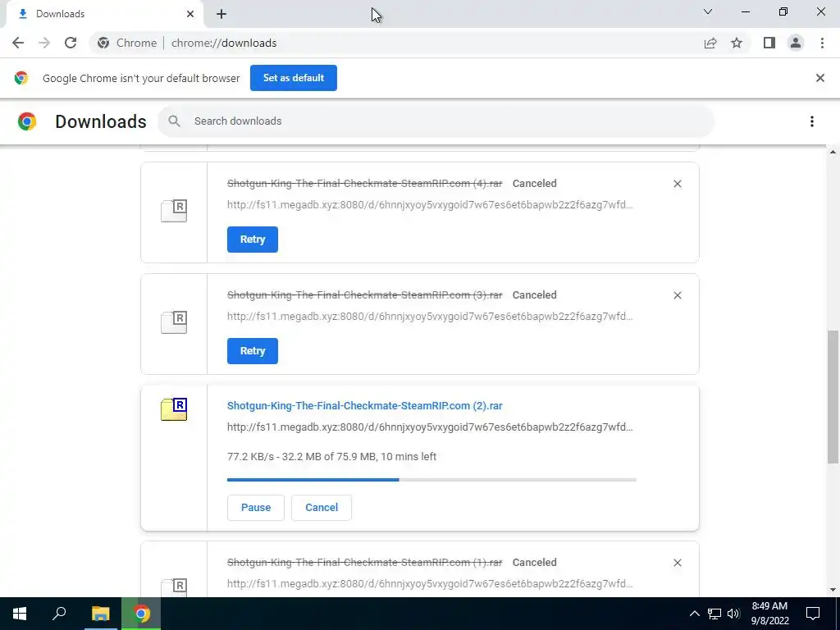
Task: Click the source URL of the (2).rar download
Action: coord(430,427)
